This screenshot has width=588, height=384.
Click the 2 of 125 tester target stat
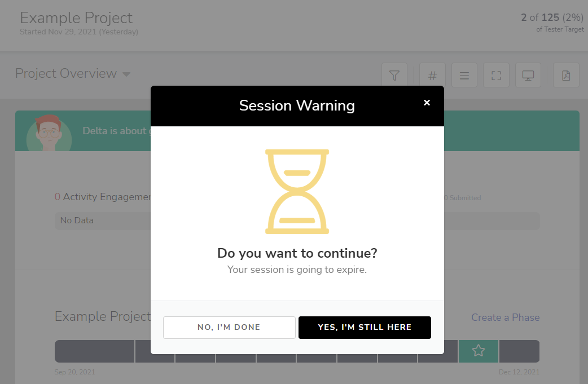tap(552, 17)
